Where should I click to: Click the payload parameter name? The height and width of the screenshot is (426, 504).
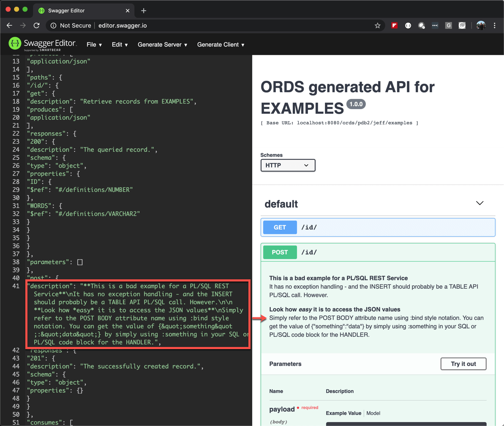pyautogui.click(x=282, y=409)
